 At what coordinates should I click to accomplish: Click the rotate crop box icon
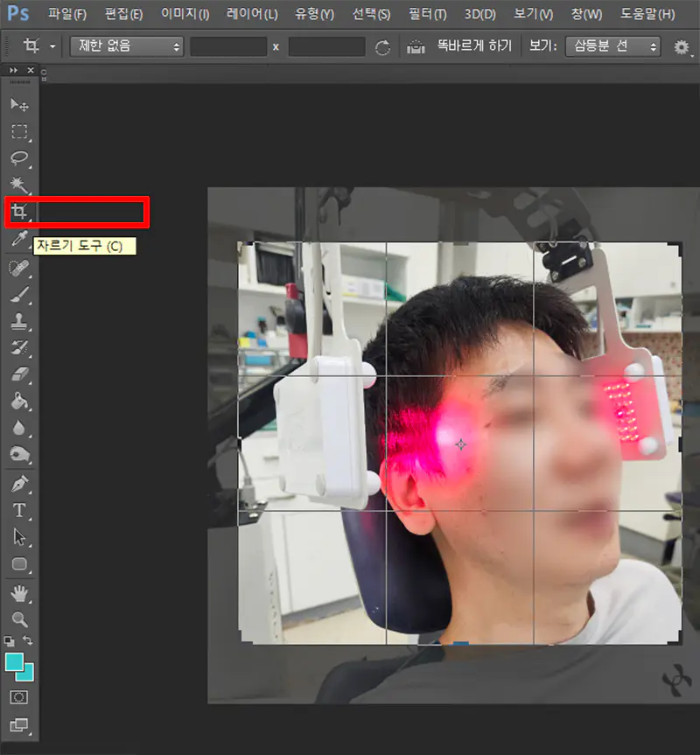pyautogui.click(x=382, y=47)
